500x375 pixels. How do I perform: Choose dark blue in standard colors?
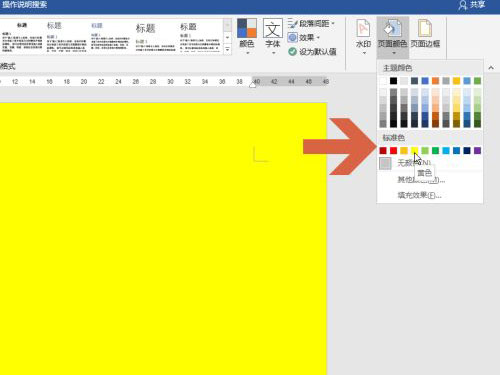[467, 151]
